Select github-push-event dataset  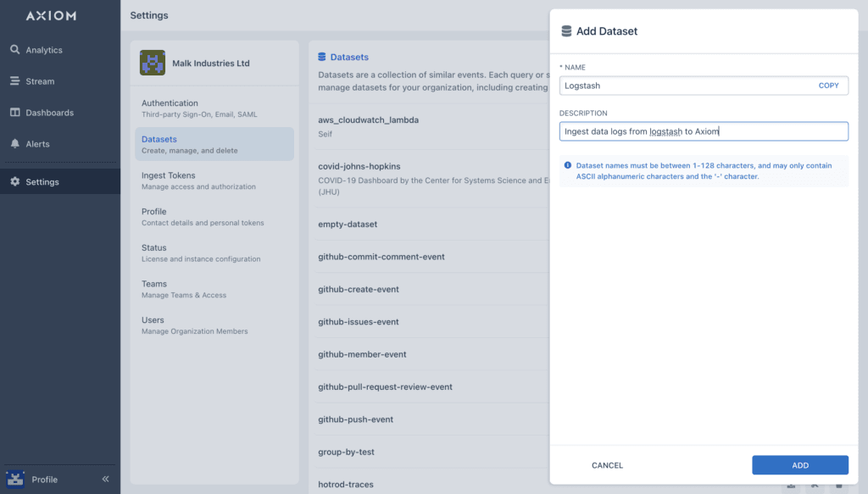point(355,419)
